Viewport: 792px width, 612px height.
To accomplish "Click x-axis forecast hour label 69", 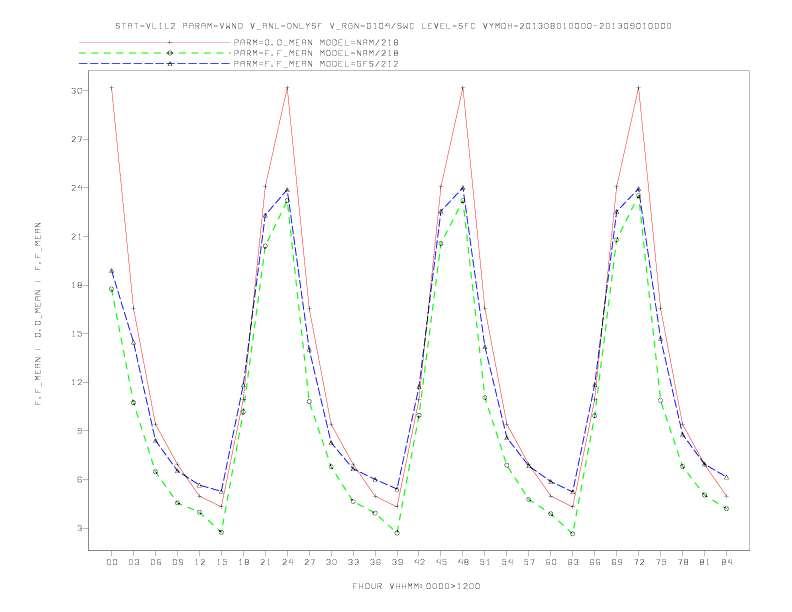I will [x=617, y=562].
